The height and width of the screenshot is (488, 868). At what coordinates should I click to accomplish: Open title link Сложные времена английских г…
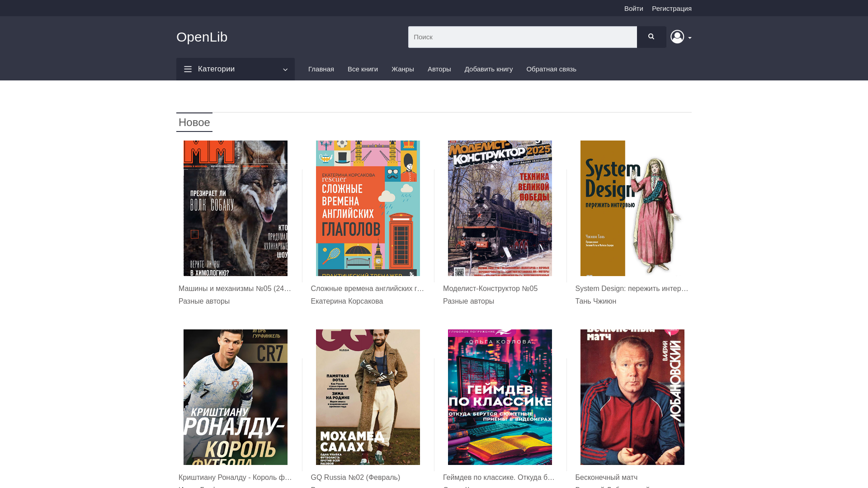pyautogui.click(x=368, y=289)
